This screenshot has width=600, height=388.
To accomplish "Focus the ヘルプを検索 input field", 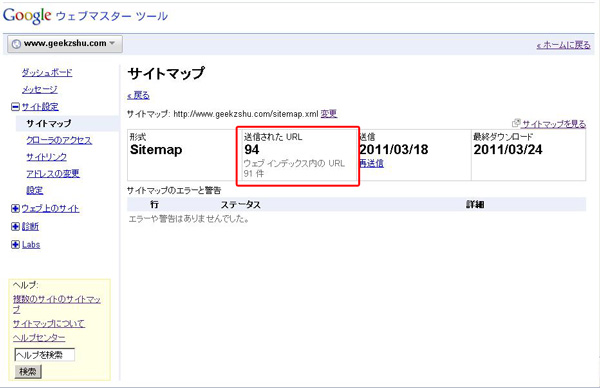I will [x=44, y=355].
